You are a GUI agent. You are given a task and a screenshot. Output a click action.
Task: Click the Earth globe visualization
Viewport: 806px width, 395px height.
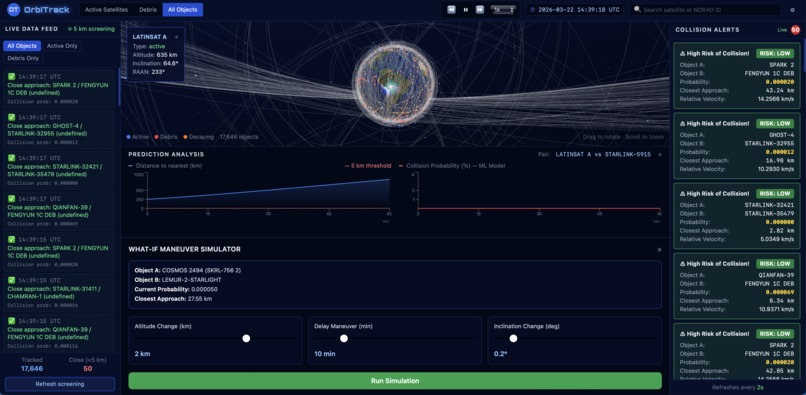coord(395,84)
